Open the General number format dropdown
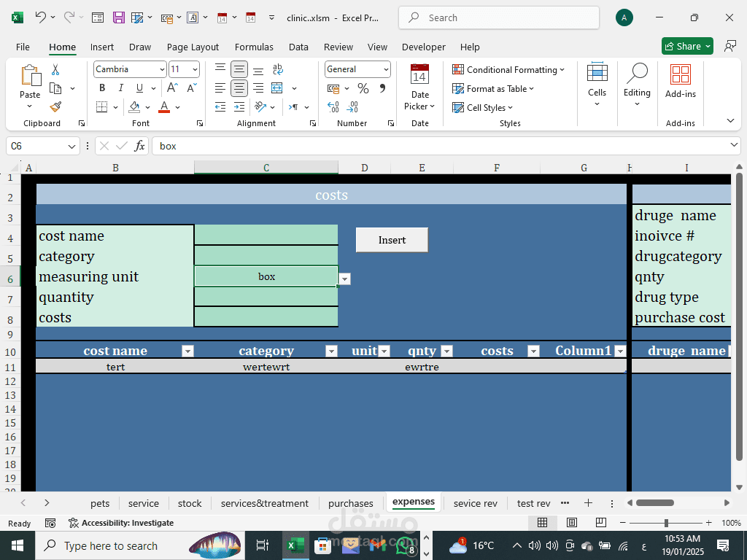Screen dimensions: 747x560 (386, 69)
